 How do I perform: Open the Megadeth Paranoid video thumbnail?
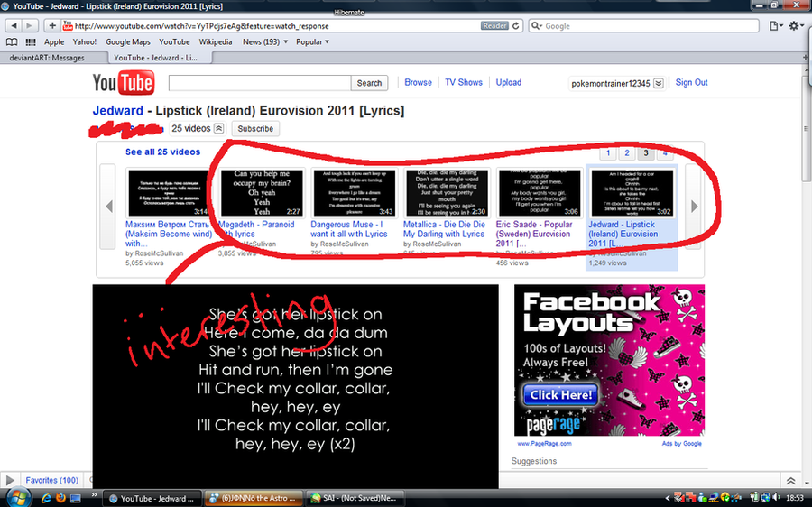click(x=262, y=193)
